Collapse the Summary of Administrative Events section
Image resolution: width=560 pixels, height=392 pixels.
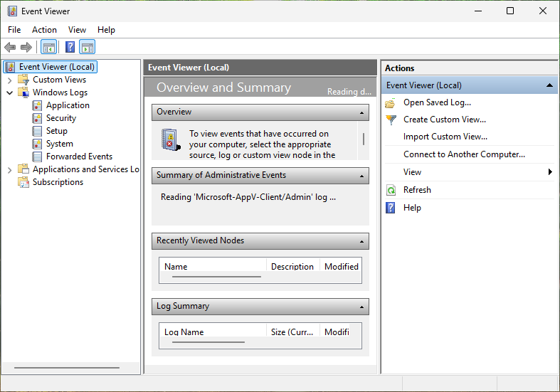(362, 176)
